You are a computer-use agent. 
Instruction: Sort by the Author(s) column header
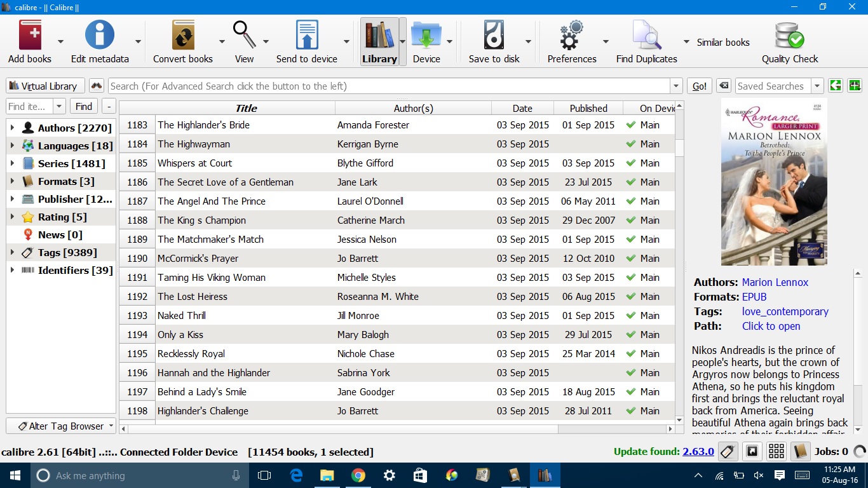[414, 108]
